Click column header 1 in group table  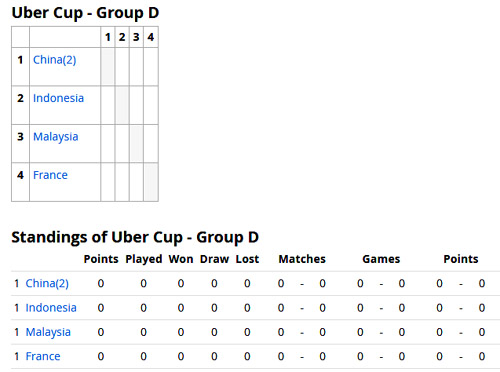108,37
